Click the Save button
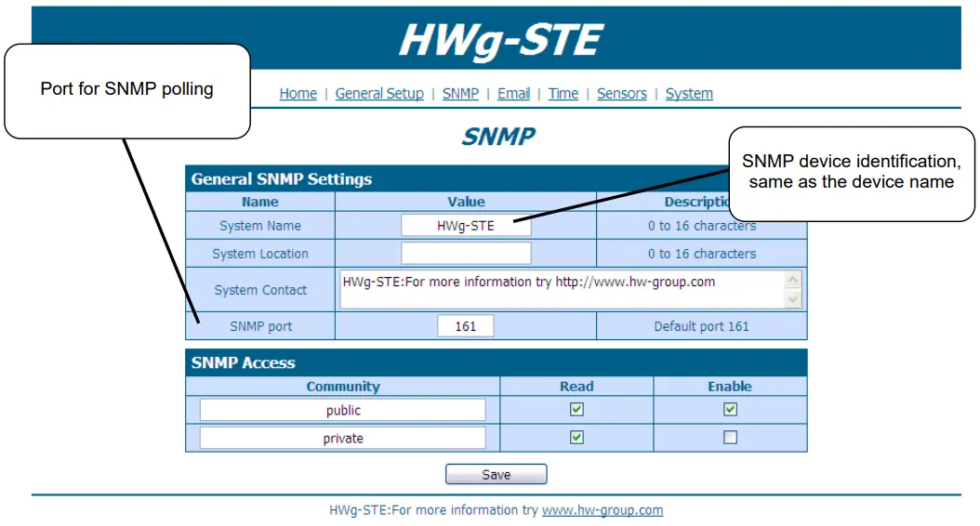This screenshot has width=980, height=526. click(x=497, y=474)
